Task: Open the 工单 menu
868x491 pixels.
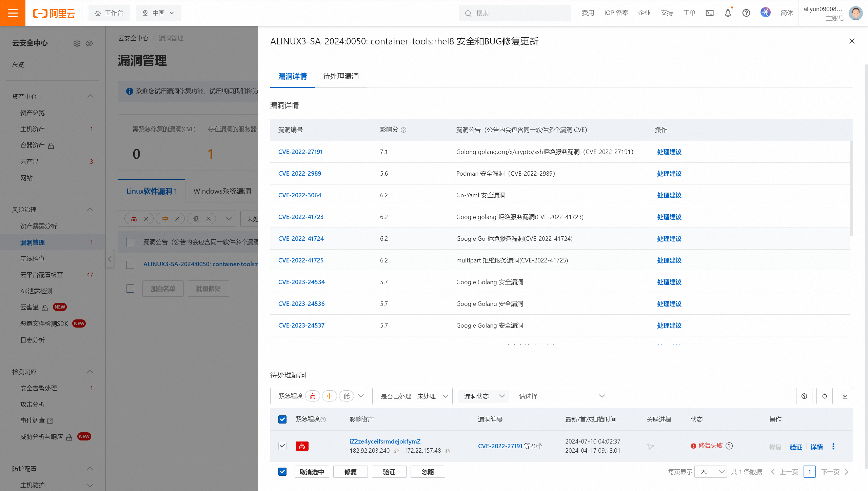Action: click(689, 13)
